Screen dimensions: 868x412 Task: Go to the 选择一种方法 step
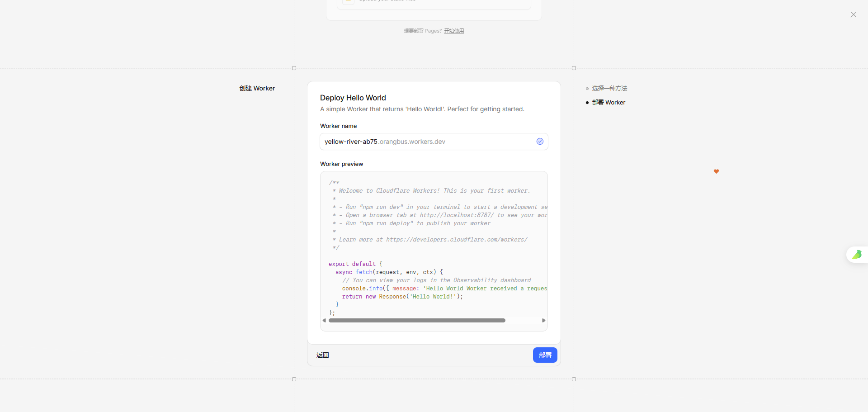click(609, 89)
